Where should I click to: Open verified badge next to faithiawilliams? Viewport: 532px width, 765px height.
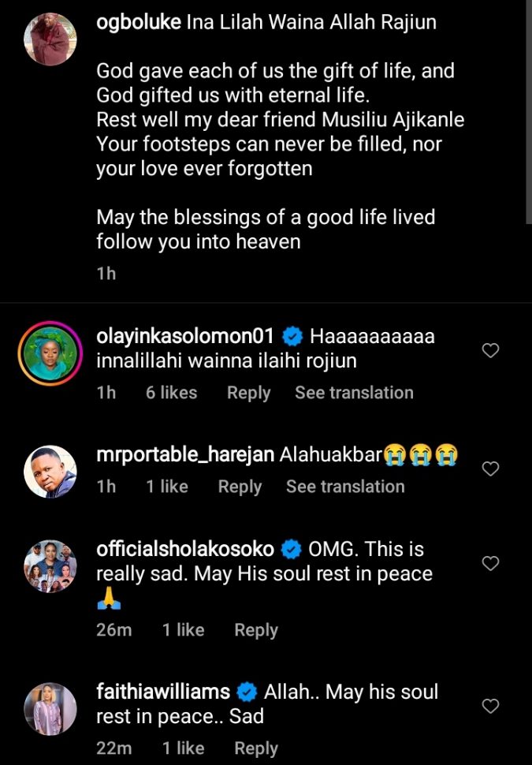click(247, 692)
